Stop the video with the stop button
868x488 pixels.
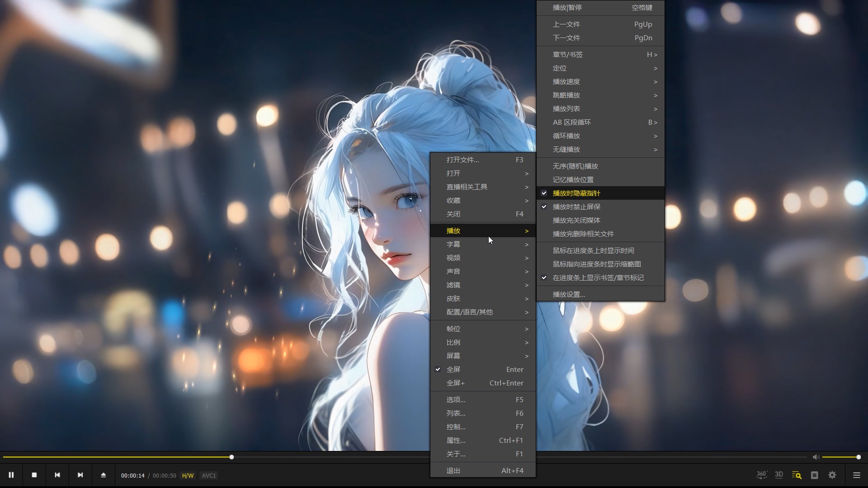[x=34, y=475]
